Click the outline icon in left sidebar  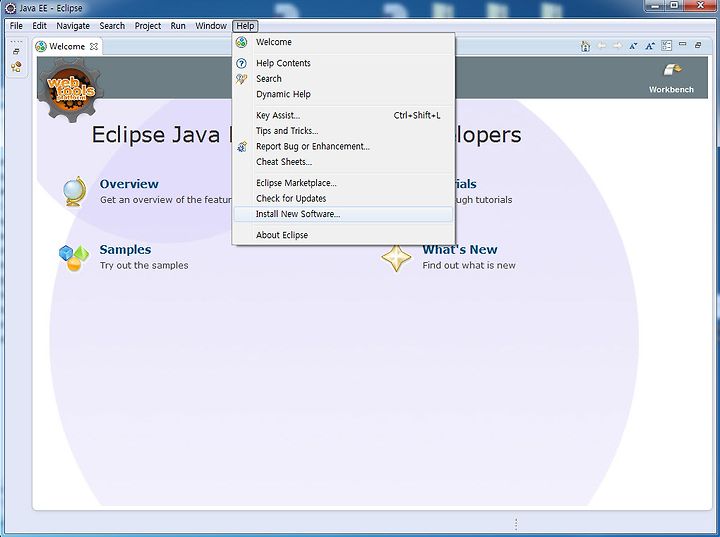pyautogui.click(x=16, y=67)
